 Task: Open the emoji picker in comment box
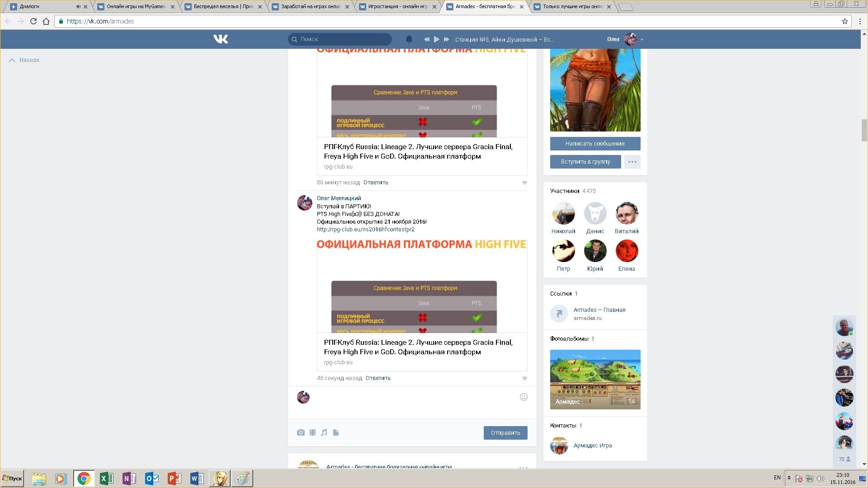coord(524,397)
